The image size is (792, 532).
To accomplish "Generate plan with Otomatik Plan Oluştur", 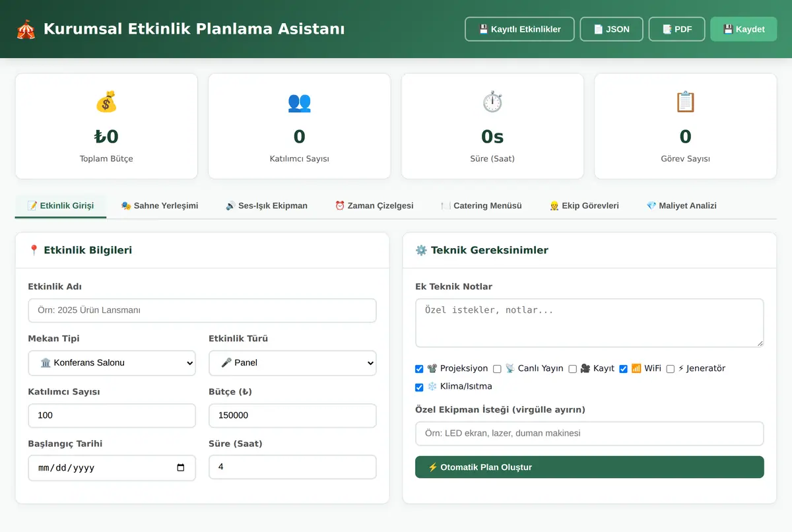I will (589, 467).
